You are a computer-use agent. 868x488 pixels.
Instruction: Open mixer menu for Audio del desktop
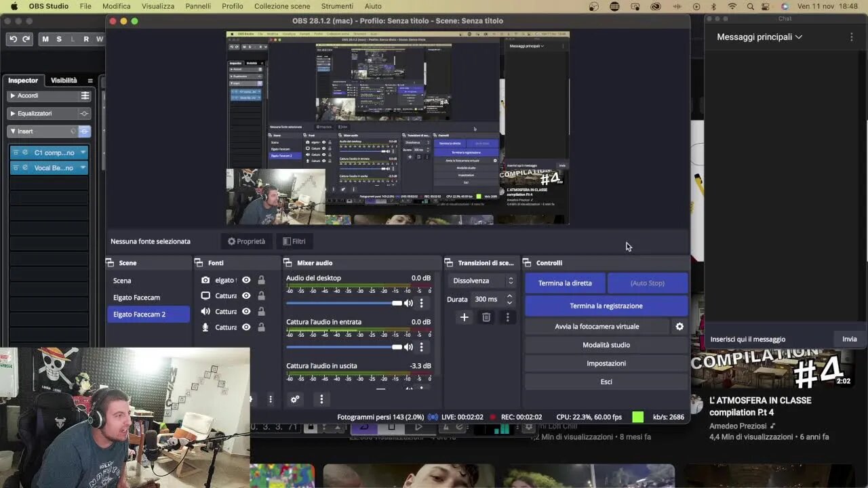point(421,303)
